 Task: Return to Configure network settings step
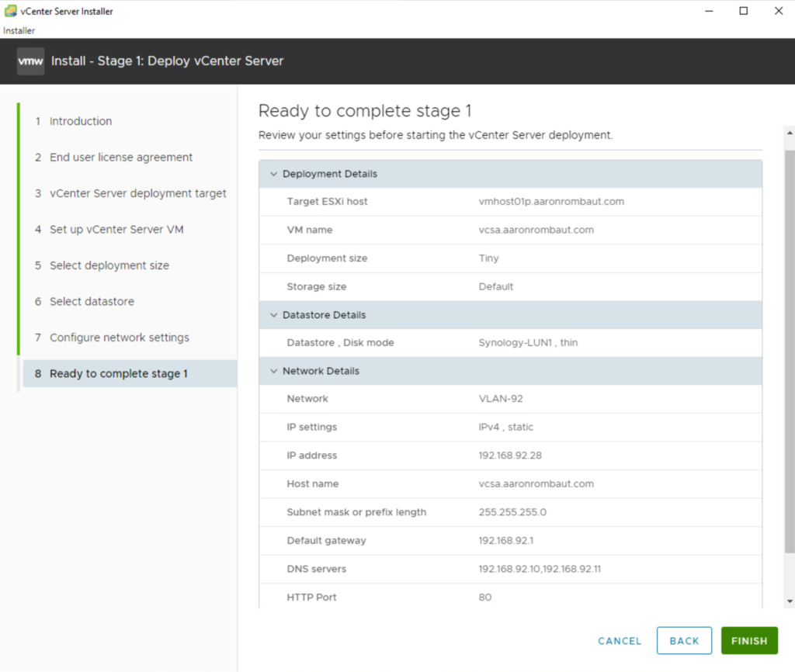tap(119, 338)
